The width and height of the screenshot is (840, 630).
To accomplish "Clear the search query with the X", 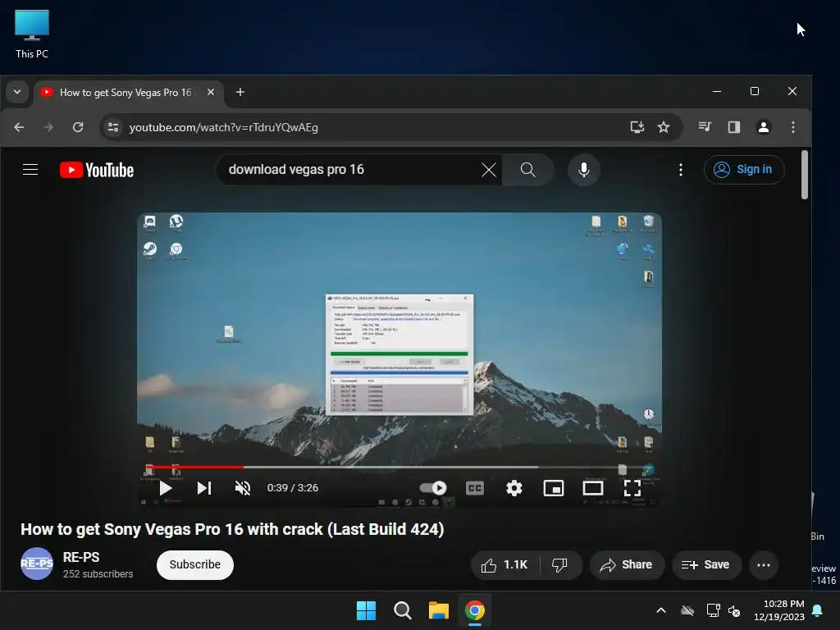I will (x=488, y=170).
